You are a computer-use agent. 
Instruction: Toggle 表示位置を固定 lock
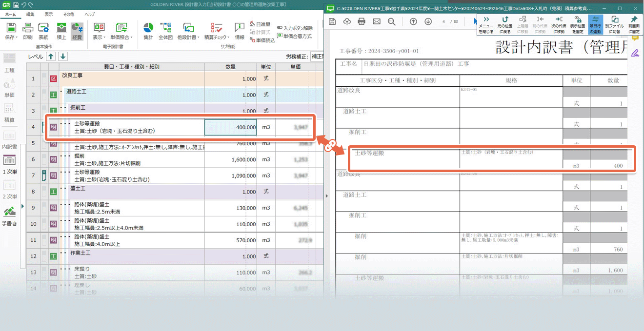pos(577,25)
